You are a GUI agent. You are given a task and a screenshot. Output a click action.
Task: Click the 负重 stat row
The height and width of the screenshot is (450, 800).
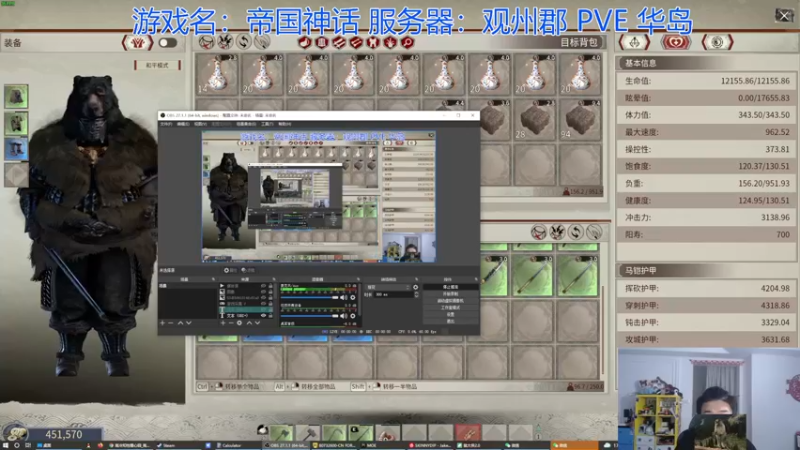coord(706,183)
